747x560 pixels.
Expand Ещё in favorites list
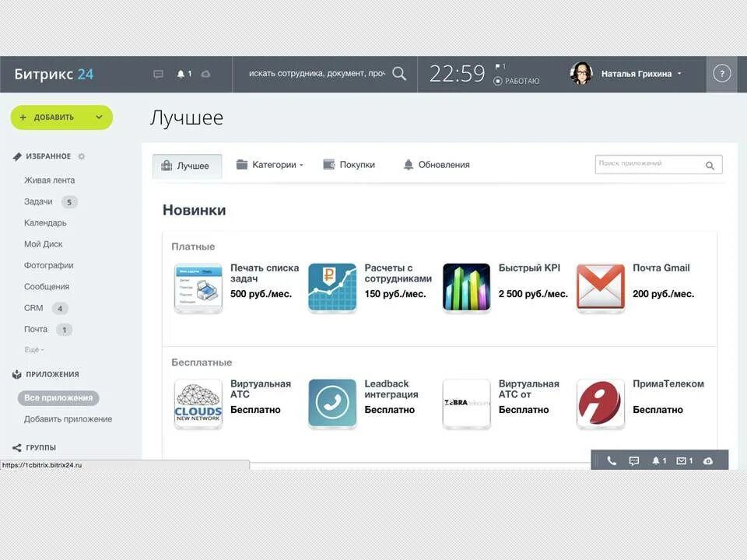(x=33, y=349)
